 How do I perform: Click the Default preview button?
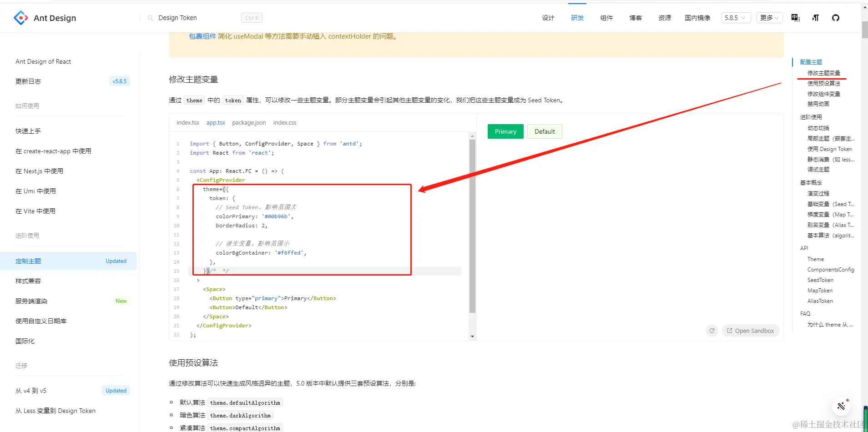pos(545,131)
